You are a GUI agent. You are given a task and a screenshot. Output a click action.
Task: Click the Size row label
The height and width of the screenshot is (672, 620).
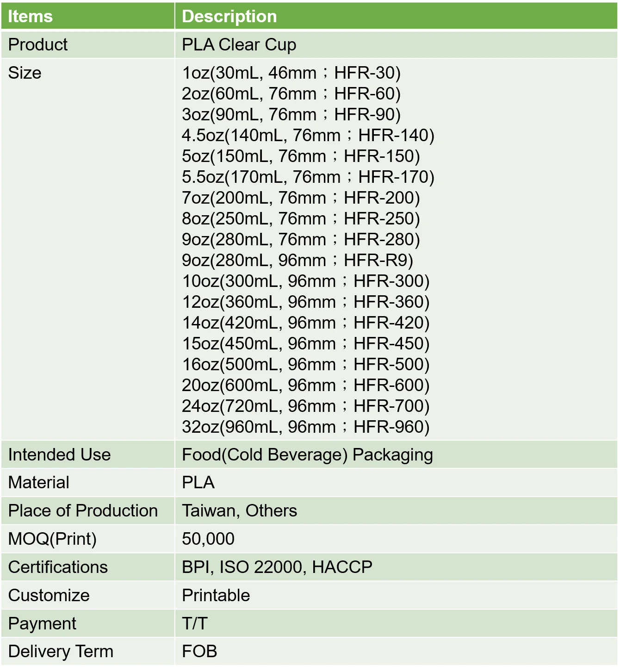pos(25,73)
